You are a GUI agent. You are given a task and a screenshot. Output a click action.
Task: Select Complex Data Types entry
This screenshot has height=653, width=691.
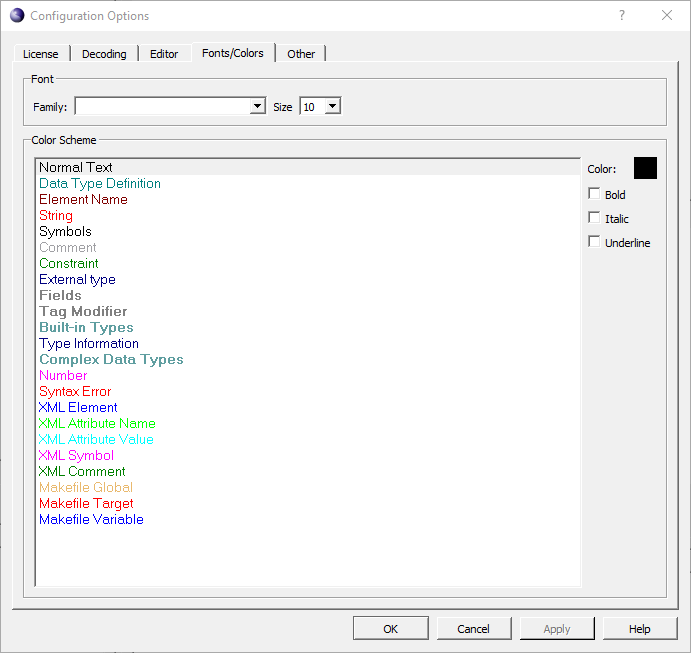111,360
